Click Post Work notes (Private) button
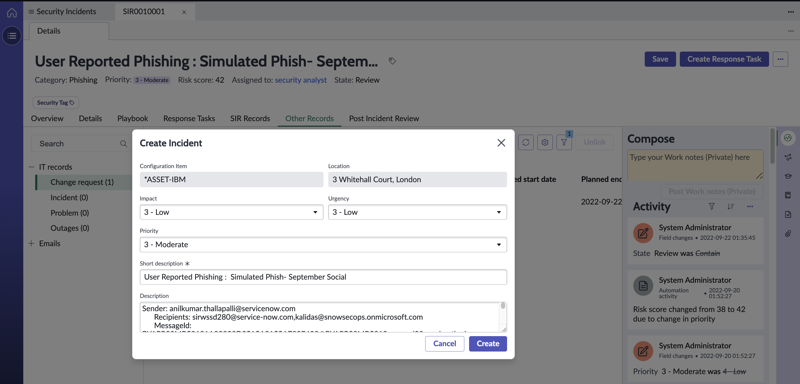The width and height of the screenshot is (800, 384). 712,191
